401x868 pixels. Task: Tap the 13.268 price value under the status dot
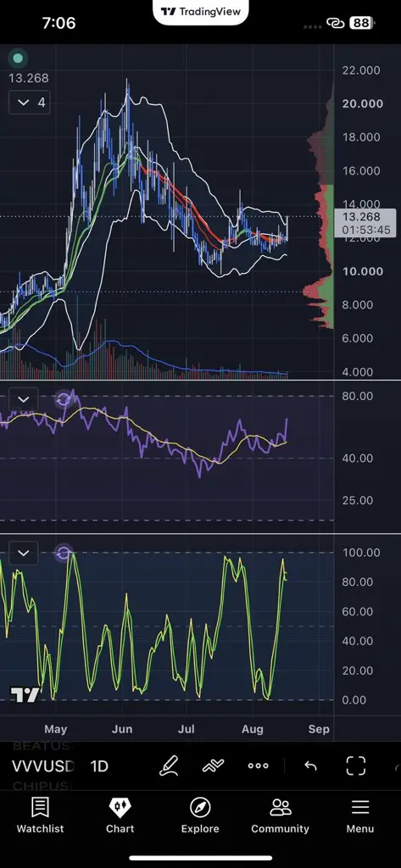pyautogui.click(x=28, y=78)
